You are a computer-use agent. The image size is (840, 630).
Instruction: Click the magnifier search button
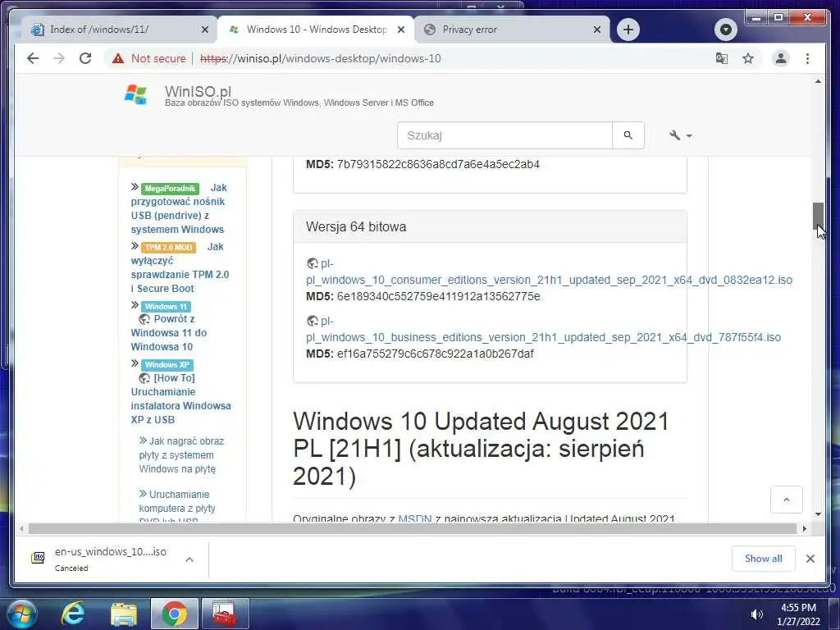628,135
